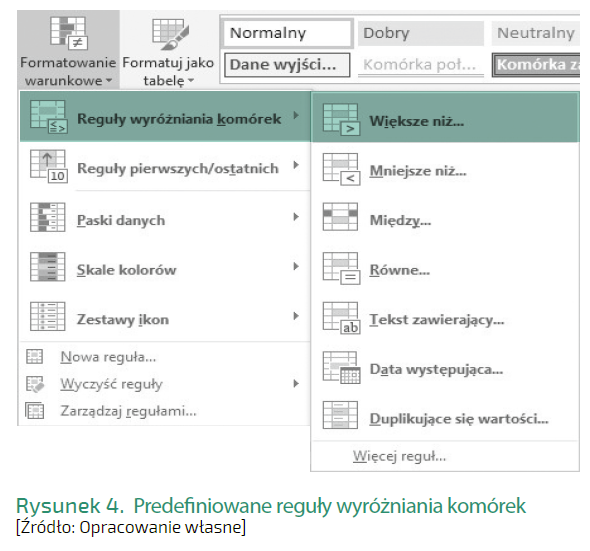Click the Więcej reguł link
590x551 pixels.
[399, 456]
